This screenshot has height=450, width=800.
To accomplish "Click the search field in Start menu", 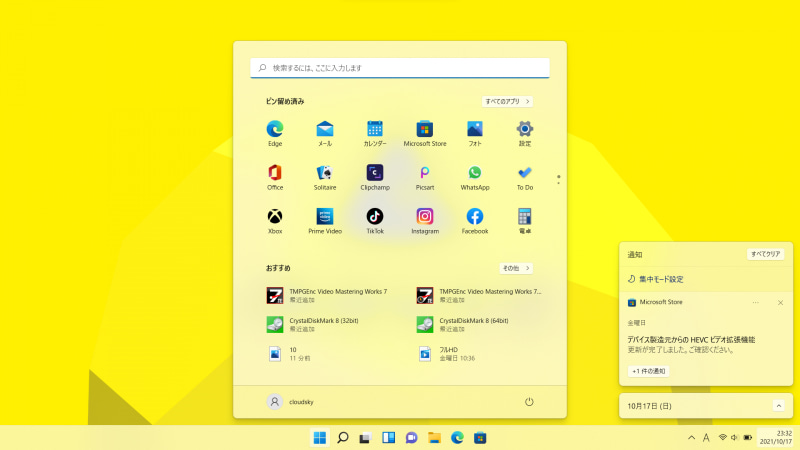I will click(399, 68).
